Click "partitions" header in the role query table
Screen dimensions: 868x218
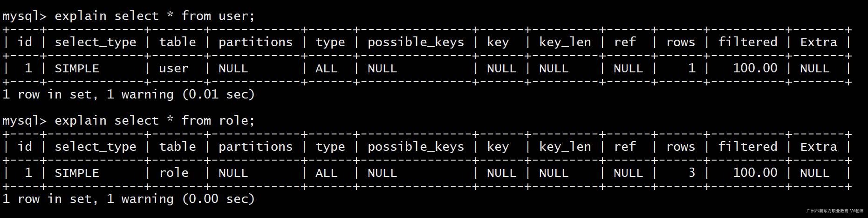click(x=255, y=147)
